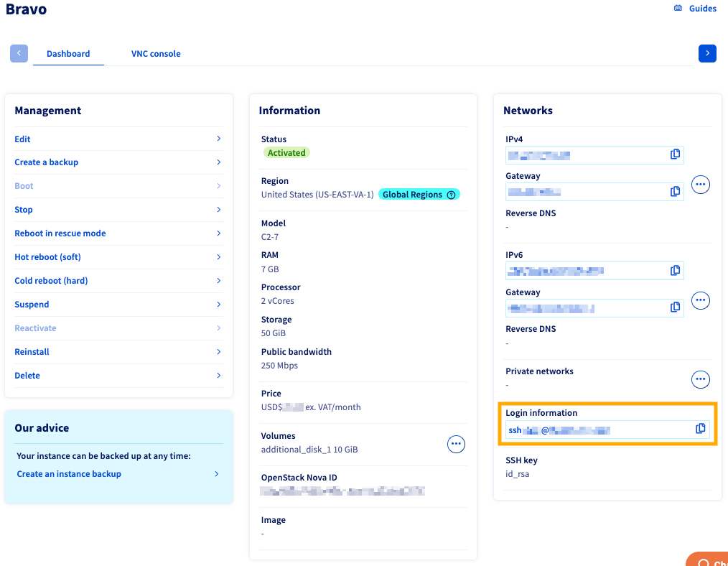Select the Dashboard tab
Viewport: 728px width, 566px height.
[x=68, y=53]
